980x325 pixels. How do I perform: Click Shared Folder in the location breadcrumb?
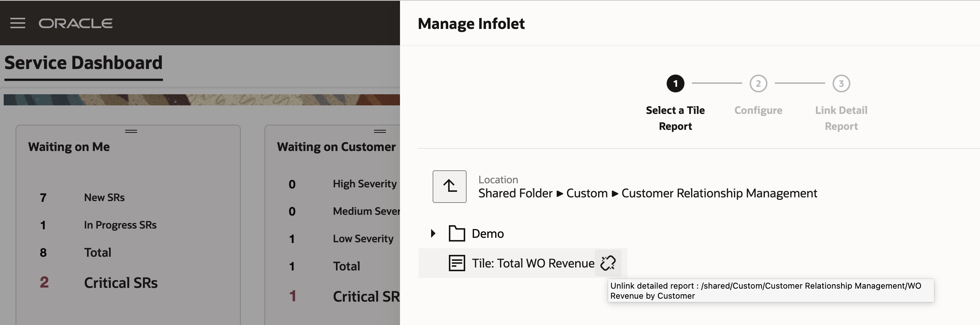click(515, 194)
